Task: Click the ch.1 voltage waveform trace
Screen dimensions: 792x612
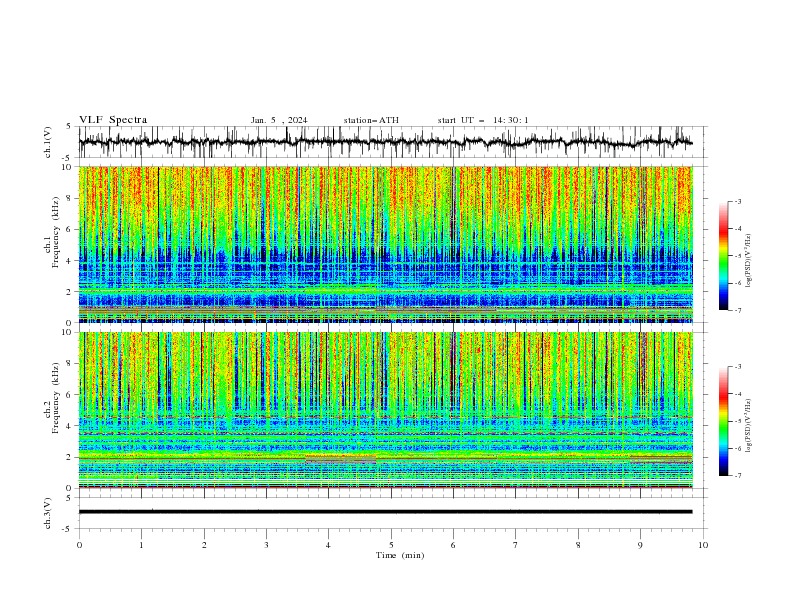Action: pyautogui.click(x=385, y=142)
